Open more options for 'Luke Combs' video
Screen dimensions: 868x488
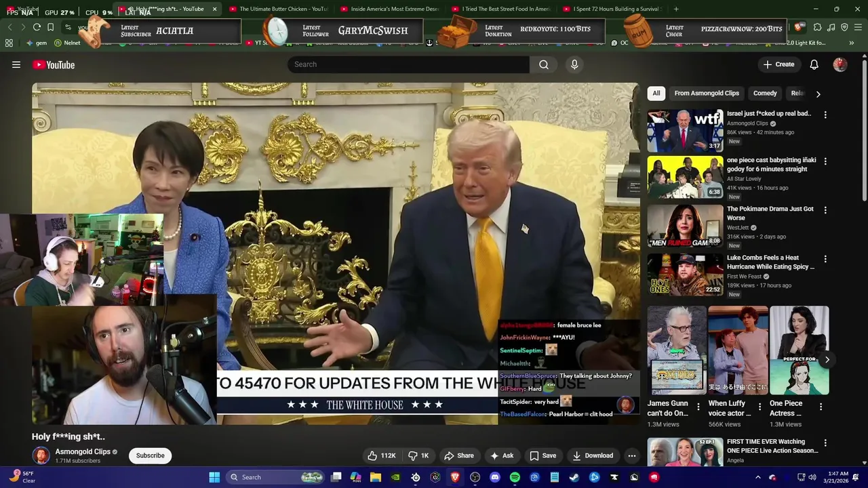coord(825,259)
